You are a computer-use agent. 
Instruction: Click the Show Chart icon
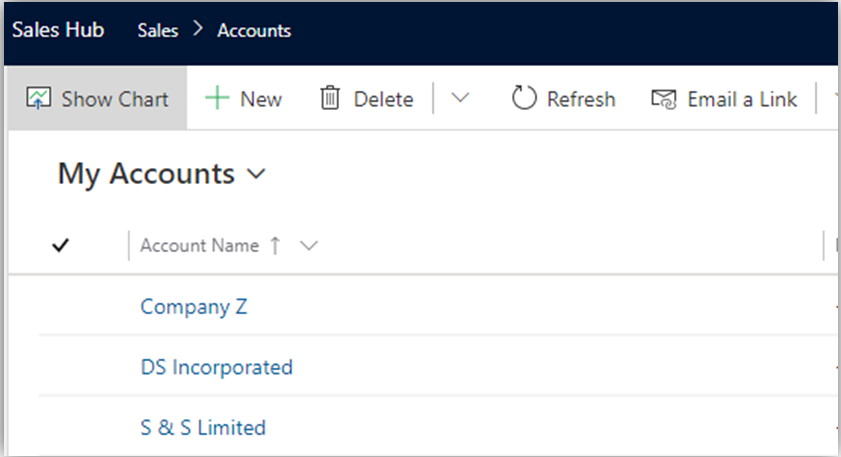tap(39, 99)
